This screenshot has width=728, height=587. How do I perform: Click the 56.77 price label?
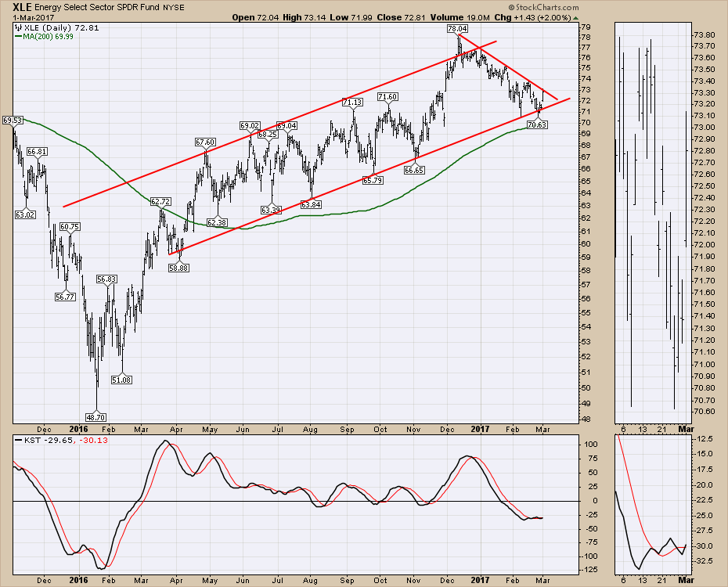coord(65,297)
